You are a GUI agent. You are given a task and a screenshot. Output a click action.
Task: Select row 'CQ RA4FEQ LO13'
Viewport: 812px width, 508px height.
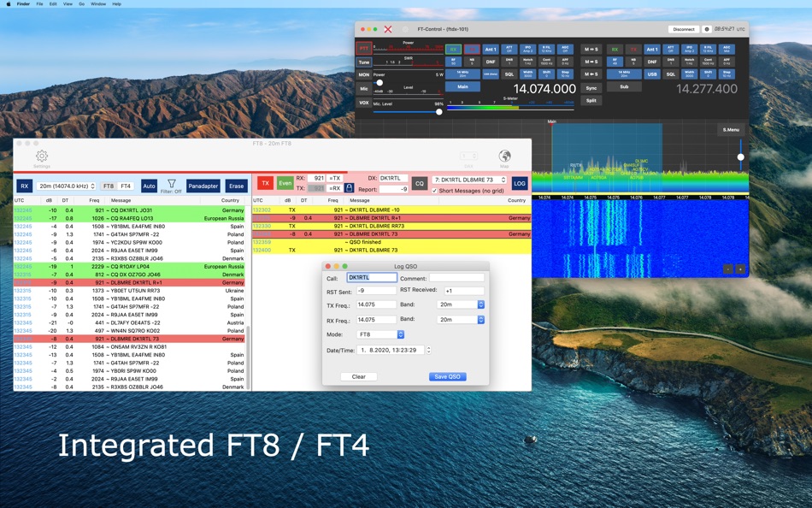coord(129,218)
